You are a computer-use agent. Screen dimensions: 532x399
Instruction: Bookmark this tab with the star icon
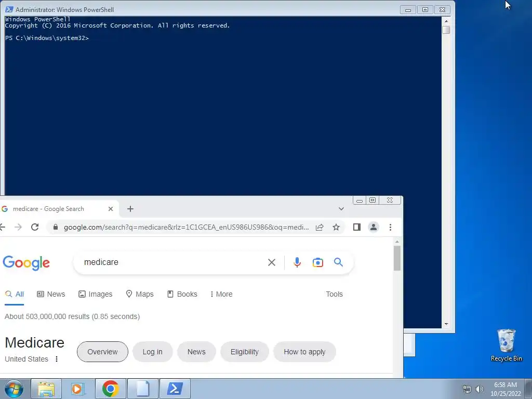pos(336,227)
